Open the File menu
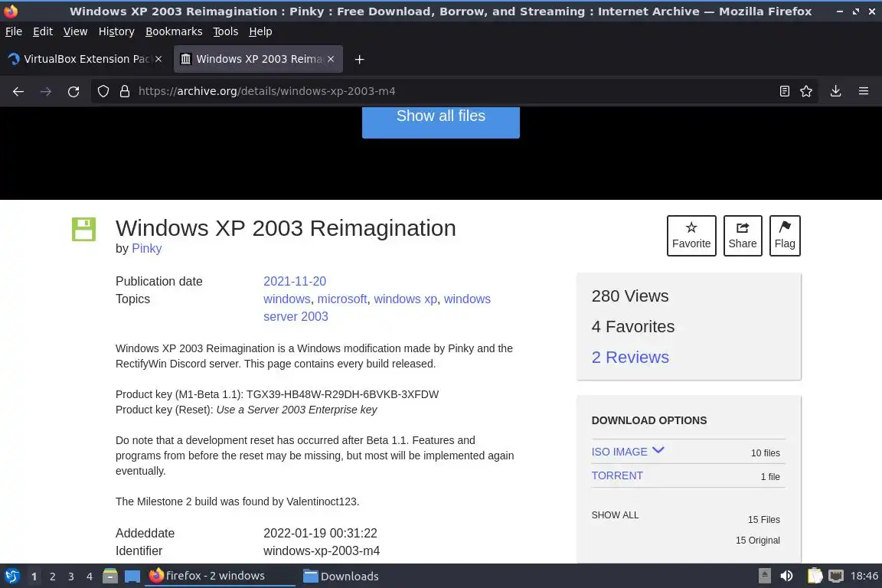Viewport: 882px width, 588px height. tap(14, 31)
